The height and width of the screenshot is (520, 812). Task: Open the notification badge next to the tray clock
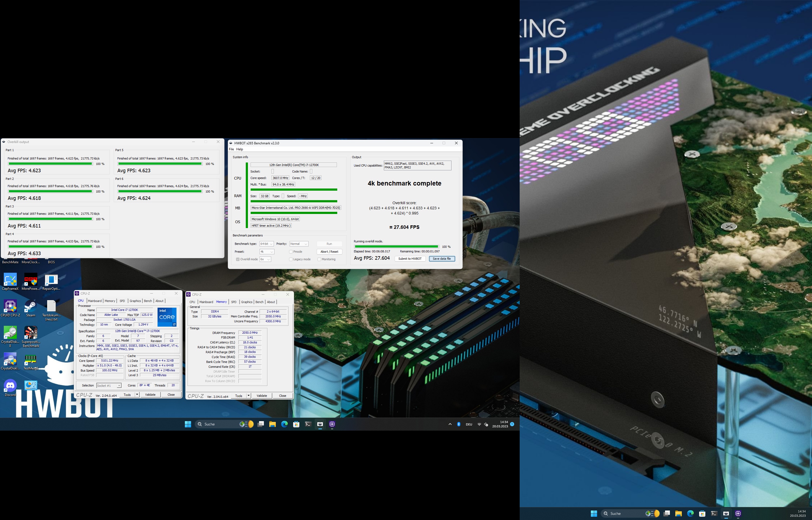(512, 424)
